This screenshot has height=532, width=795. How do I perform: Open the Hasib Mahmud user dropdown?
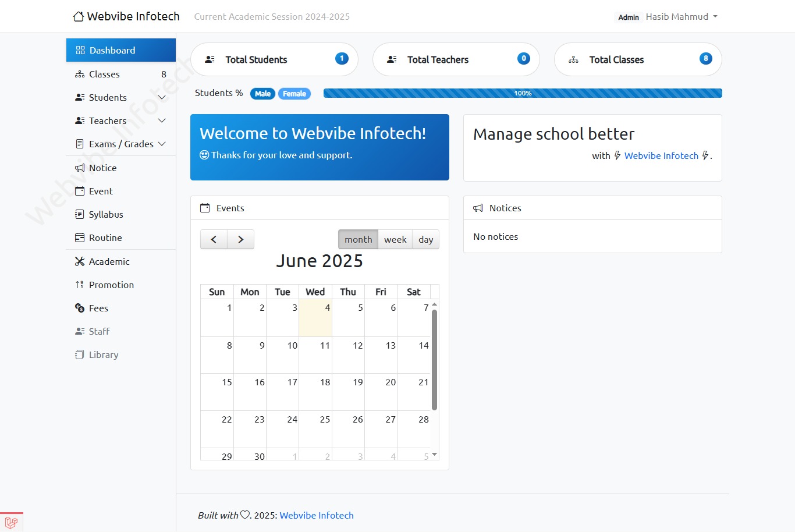[681, 17]
